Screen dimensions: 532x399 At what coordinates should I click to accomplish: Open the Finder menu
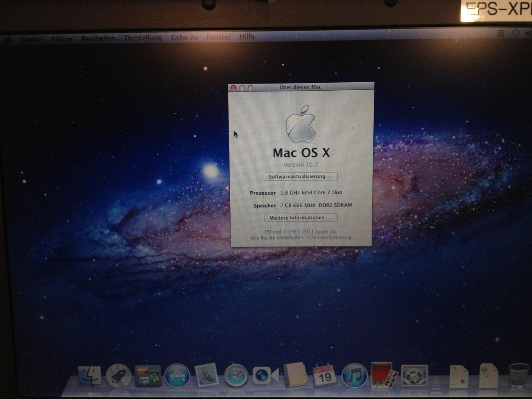tap(31, 40)
